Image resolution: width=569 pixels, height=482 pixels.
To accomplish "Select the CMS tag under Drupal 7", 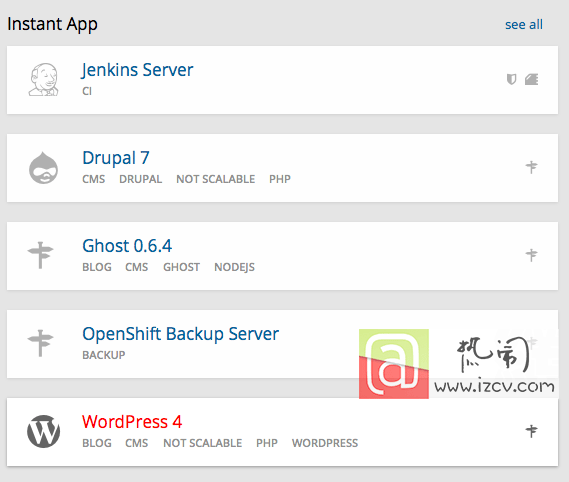I will tap(94, 179).
